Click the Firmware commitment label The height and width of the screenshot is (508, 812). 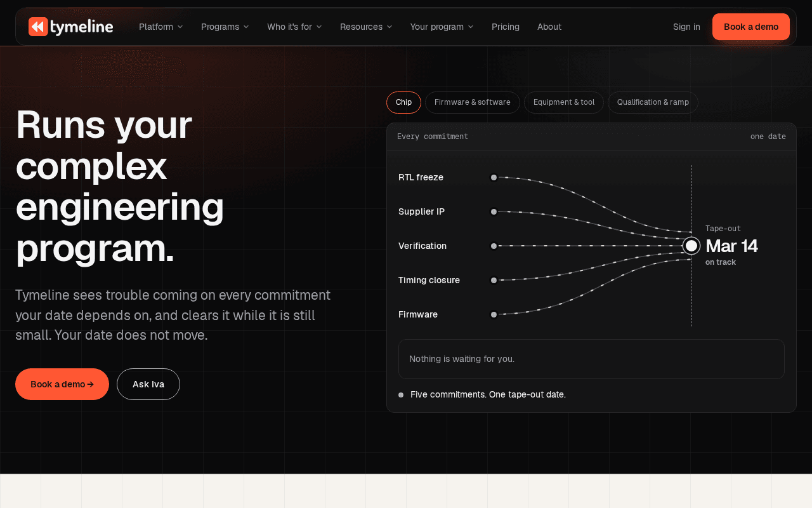418,314
